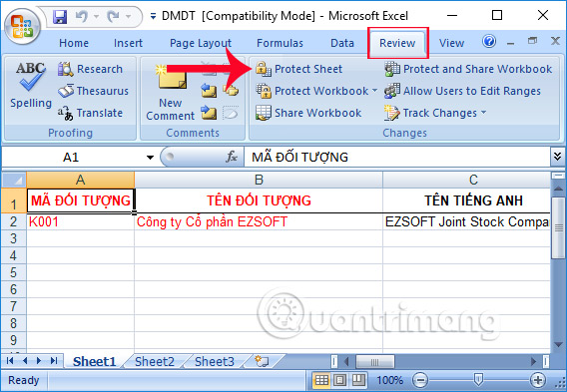
Task: Open the Name Box dropdown arrow
Action: point(150,158)
